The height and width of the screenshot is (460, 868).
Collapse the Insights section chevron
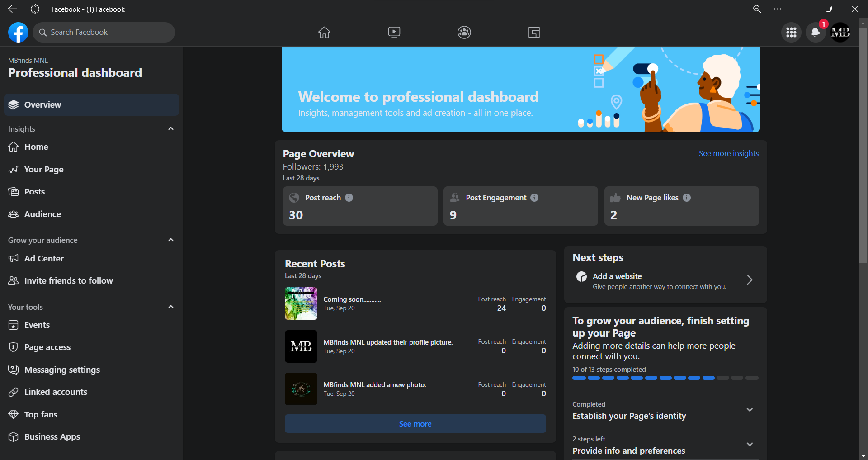[x=171, y=129]
